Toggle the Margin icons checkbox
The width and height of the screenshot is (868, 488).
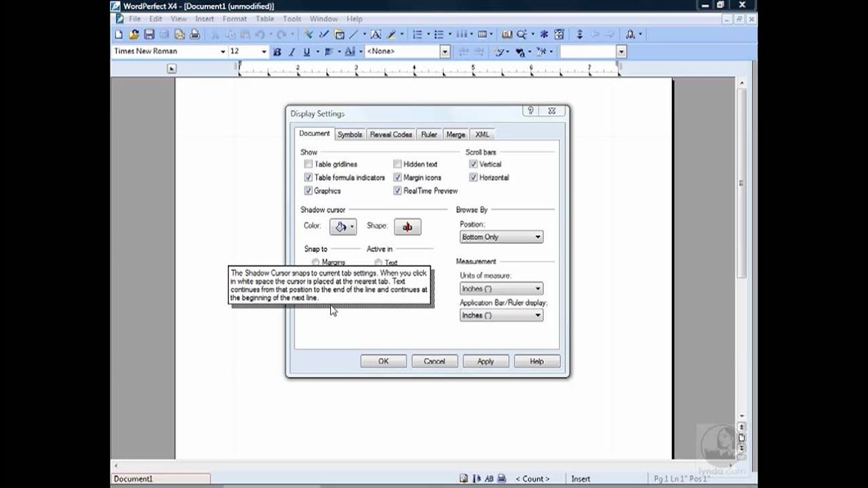[x=397, y=178]
